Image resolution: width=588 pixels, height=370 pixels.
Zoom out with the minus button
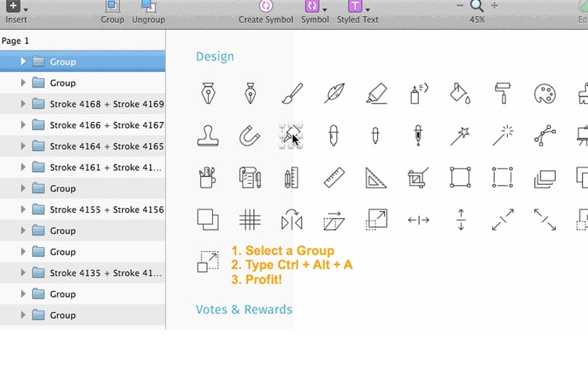(x=460, y=6)
